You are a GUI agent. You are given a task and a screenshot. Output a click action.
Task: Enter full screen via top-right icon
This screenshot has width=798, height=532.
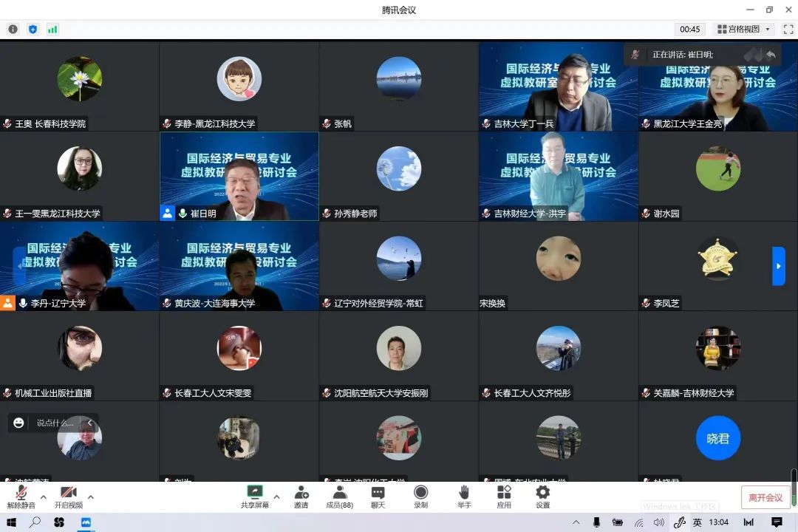[x=788, y=29]
